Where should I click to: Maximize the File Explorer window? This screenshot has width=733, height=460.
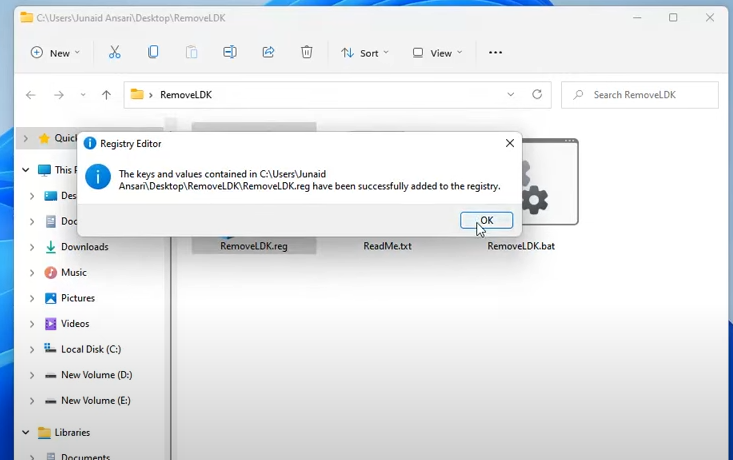[673, 18]
